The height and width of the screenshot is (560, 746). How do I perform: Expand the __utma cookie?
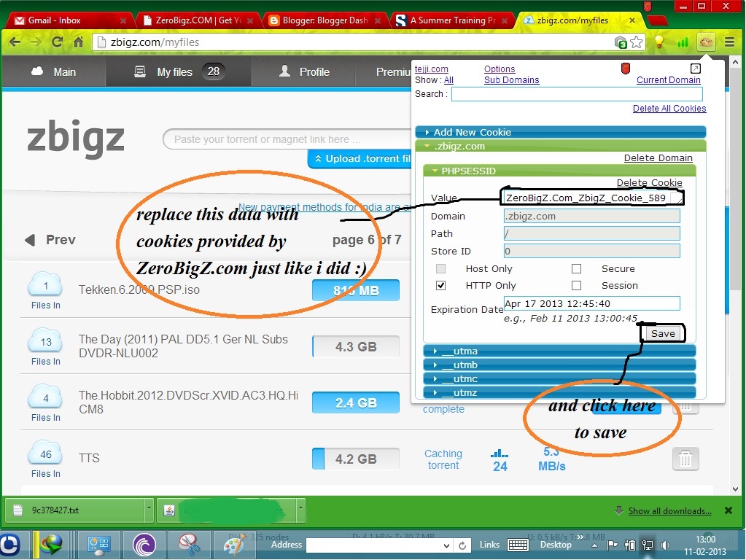[559, 351]
